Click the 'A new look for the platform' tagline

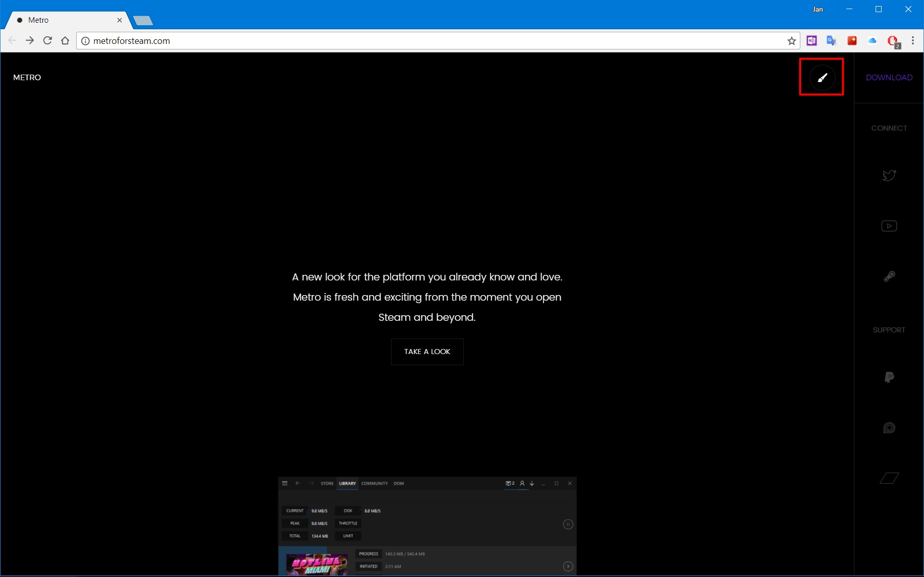tap(427, 297)
